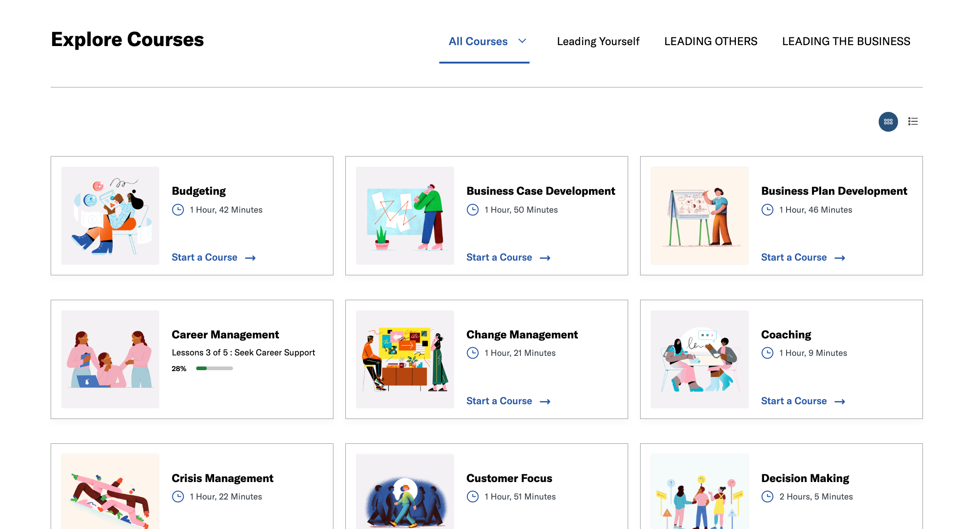Click the Business Plan Development clock icon
The height and width of the screenshot is (529, 980).
[x=767, y=210]
